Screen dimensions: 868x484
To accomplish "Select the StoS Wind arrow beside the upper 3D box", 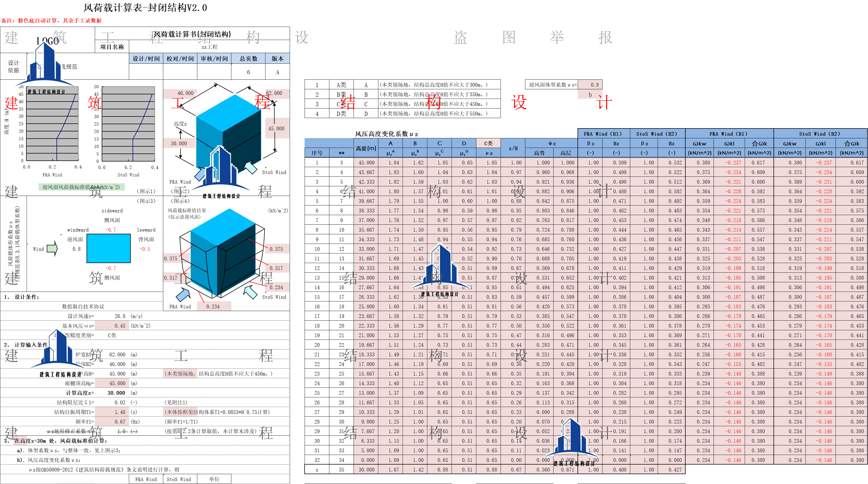I will point(250,167).
